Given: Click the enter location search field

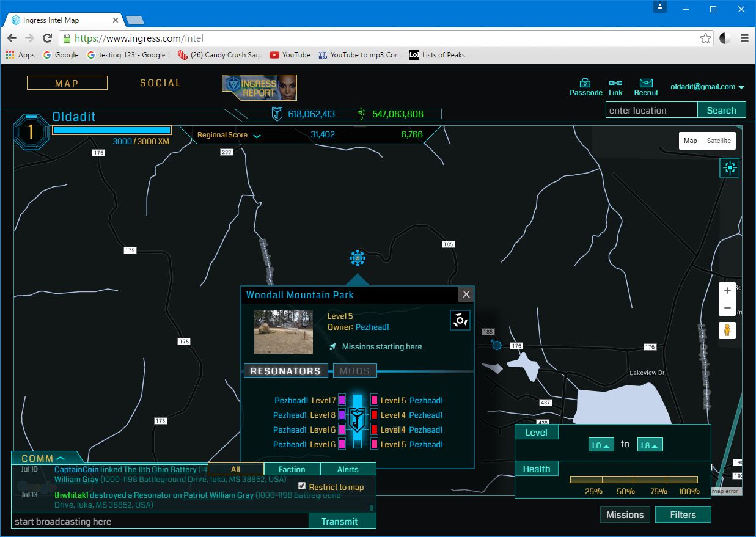Looking at the screenshot, I should (x=651, y=111).
